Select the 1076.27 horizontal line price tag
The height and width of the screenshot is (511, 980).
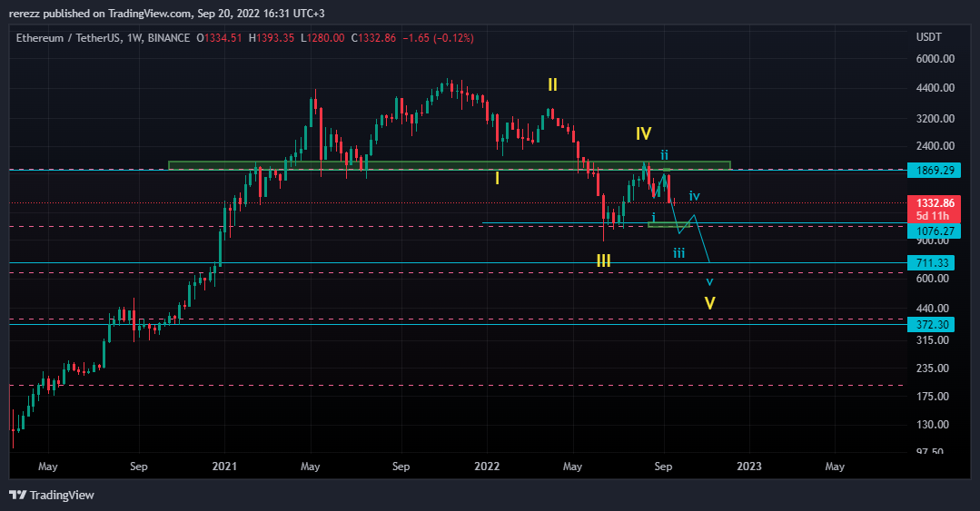(934, 231)
